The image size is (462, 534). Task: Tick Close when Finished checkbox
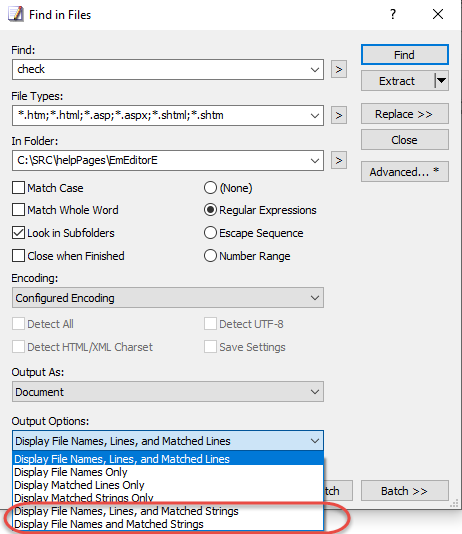pyautogui.click(x=18, y=256)
